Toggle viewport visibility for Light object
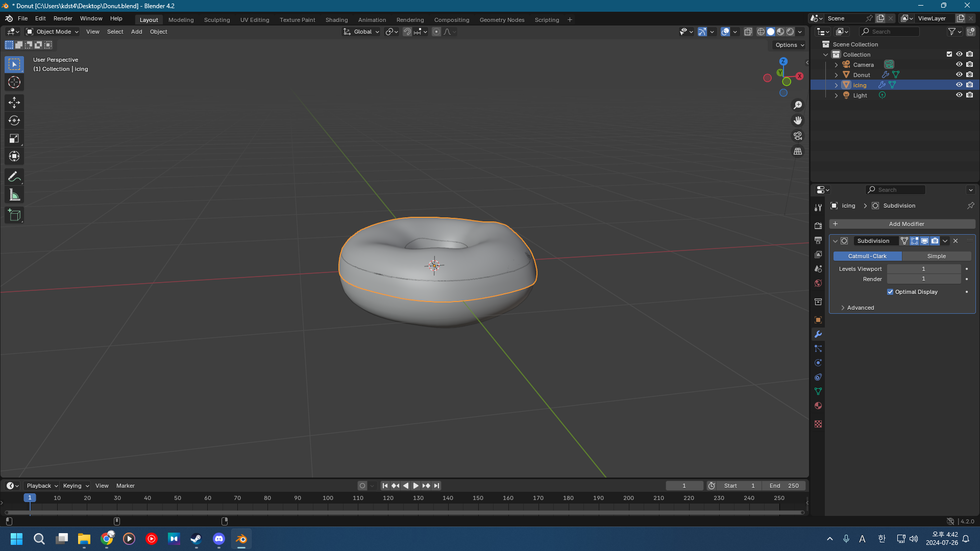The height and width of the screenshot is (551, 980). [x=959, y=95]
